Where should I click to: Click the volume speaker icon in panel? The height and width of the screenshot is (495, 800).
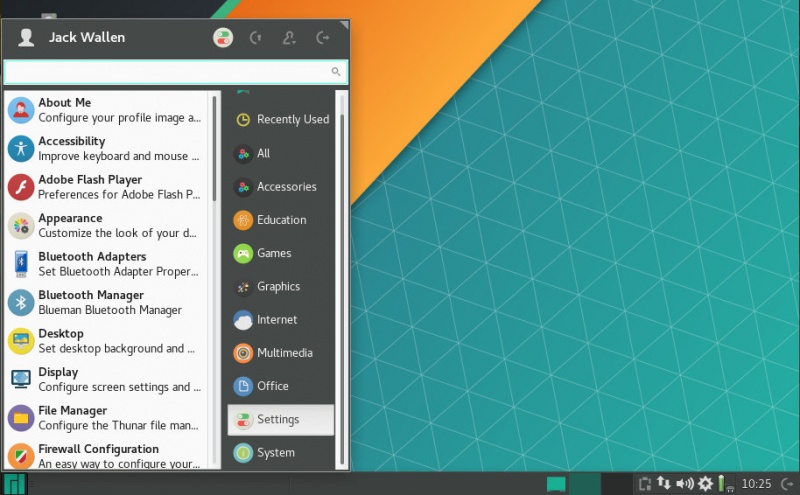[x=684, y=484]
